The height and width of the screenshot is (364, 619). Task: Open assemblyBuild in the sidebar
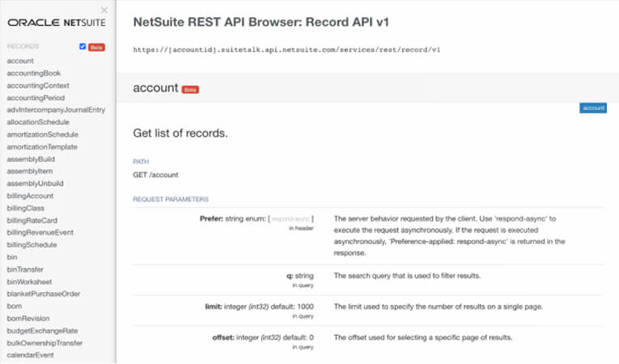[31, 159]
